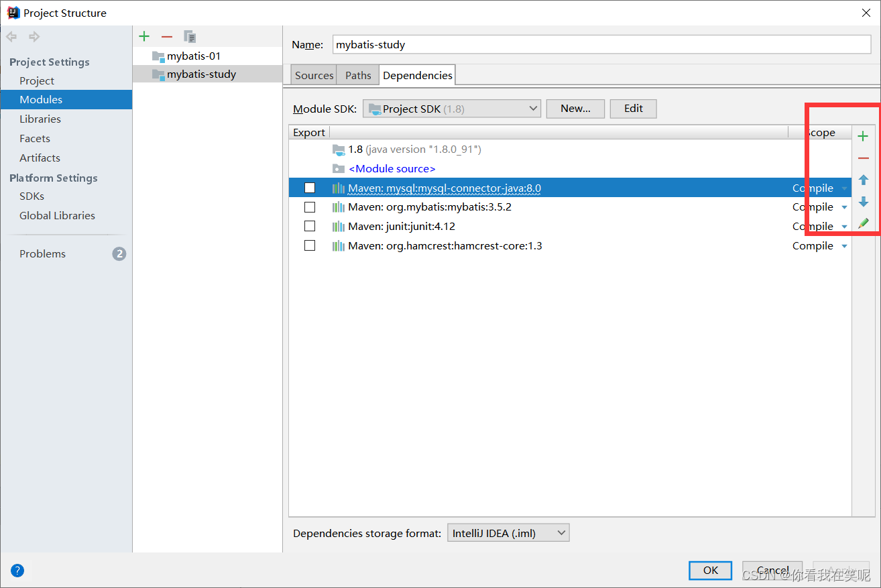Click the Edit SDK button

pos(633,109)
